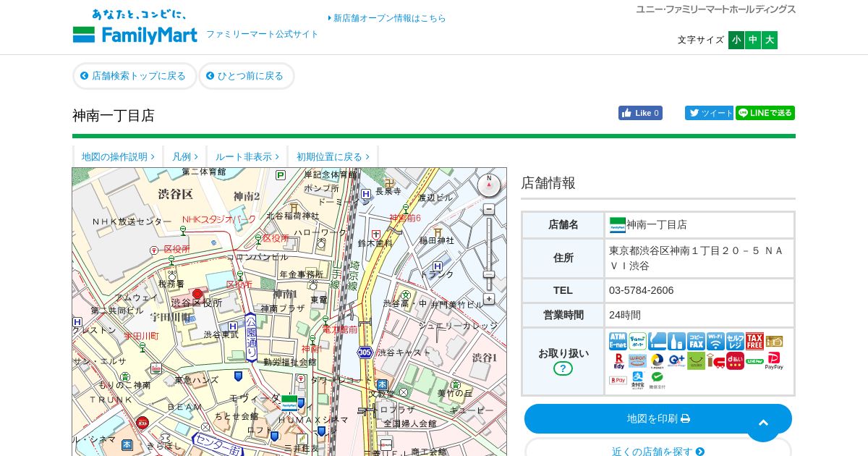Click the 地図を印刷 print button
Screen dimensions: 868x456
pos(658,418)
